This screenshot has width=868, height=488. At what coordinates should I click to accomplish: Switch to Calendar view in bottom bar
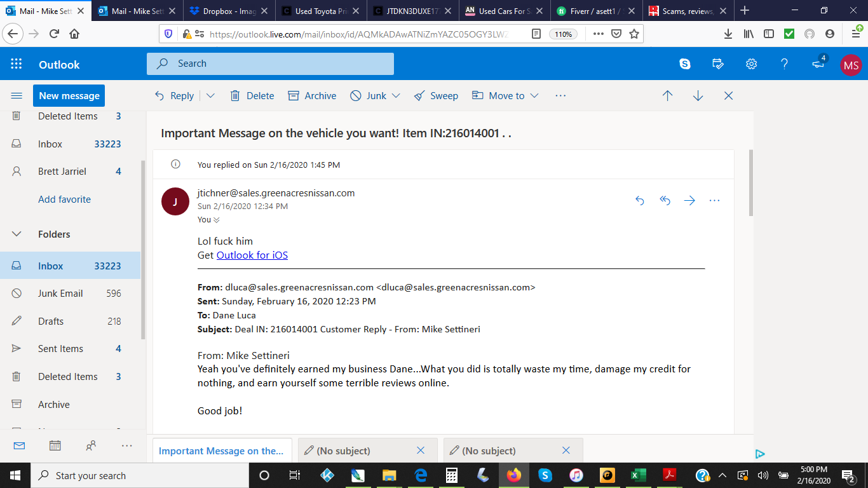coord(55,445)
